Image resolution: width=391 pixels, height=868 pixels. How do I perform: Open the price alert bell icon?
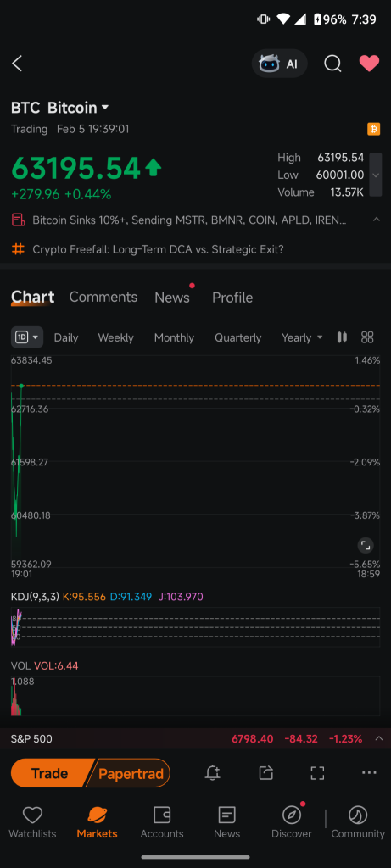pos(213,773)
